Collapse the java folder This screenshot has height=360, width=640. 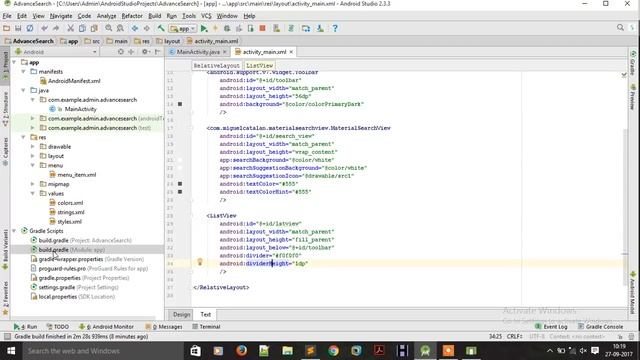point(24,90)
